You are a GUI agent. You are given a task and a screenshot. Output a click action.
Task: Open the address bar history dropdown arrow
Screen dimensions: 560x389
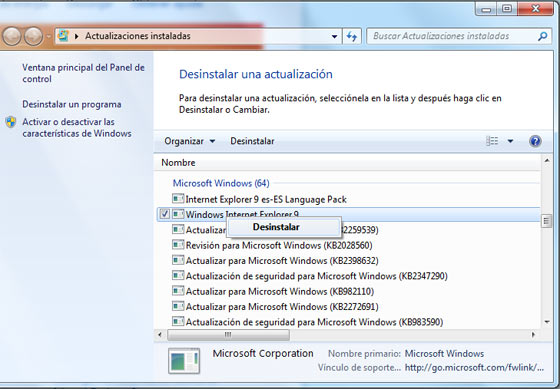(334, 36)
